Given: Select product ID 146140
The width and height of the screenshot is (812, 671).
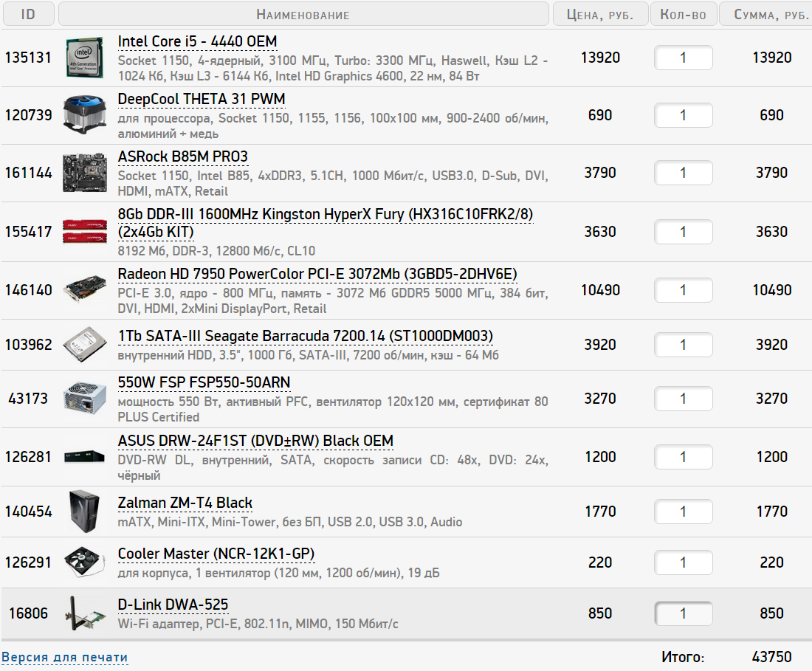Looking at the screenshot, I should pos(29,290).
